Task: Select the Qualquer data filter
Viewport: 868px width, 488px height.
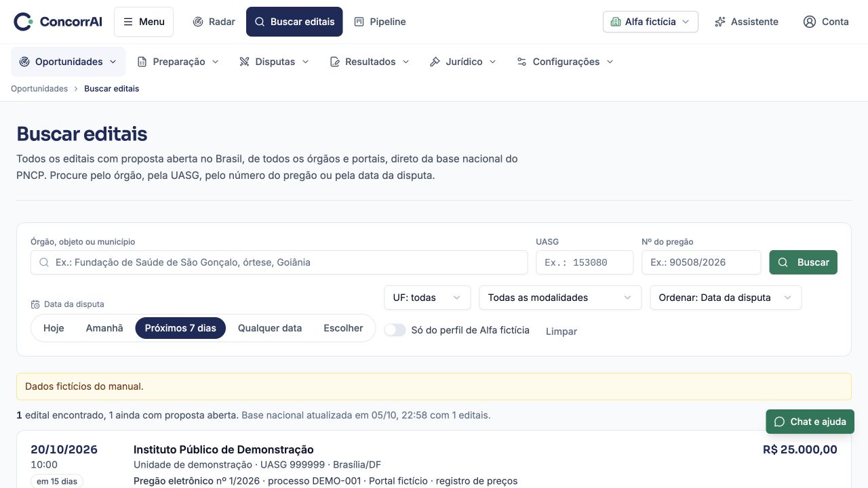Action: point(270,328)
